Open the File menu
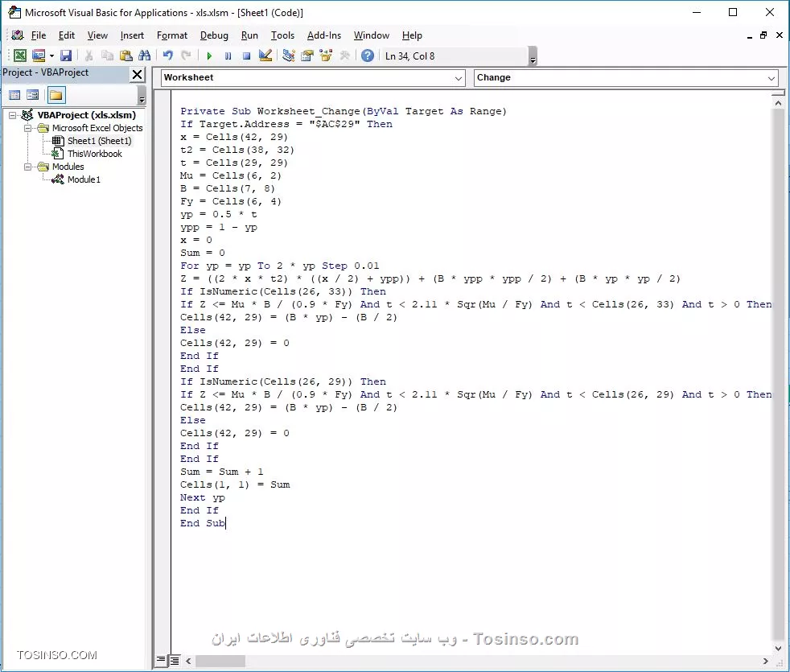The image size is (790, 672). [39, 35]
